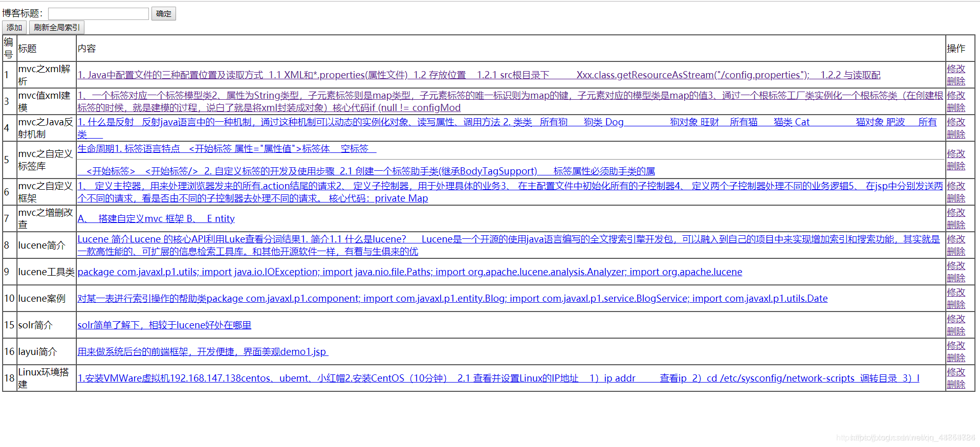Viewport: 980px width, 447px height.
Task: Select row number 15 cell
Action: (x=10, y=325)
